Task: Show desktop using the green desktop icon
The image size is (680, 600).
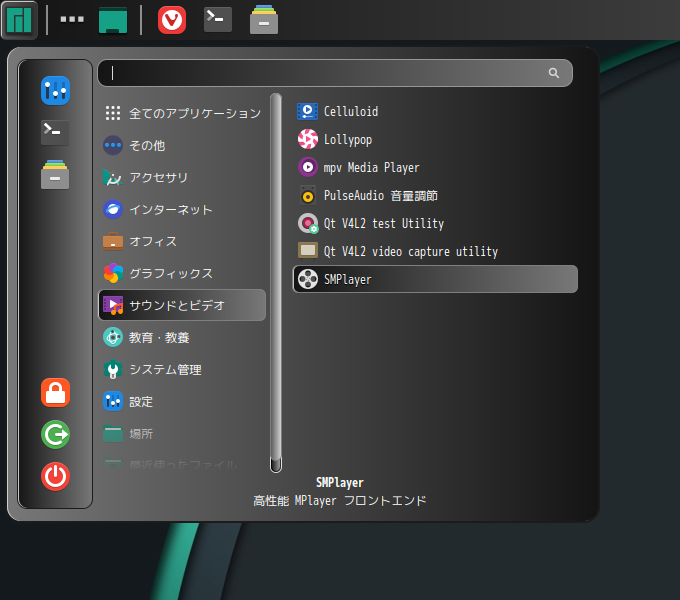Action: pyautogui.click(x=113, y=20)
